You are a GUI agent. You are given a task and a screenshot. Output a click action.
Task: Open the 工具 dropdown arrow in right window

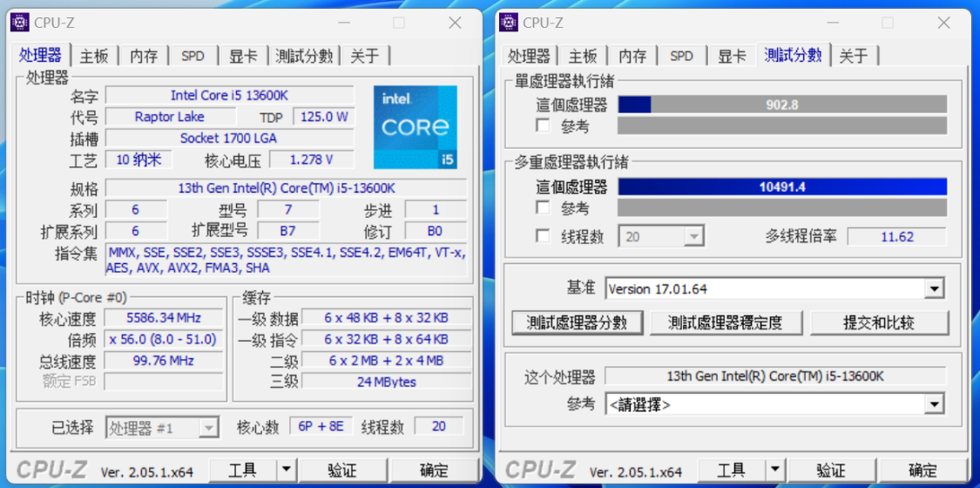775,470
